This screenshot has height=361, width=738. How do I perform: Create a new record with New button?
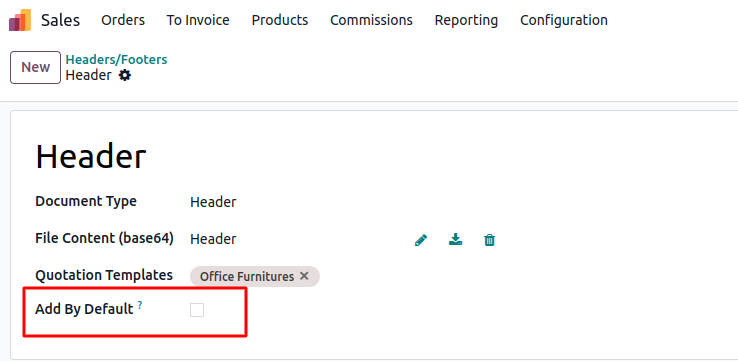click(35, 67)
